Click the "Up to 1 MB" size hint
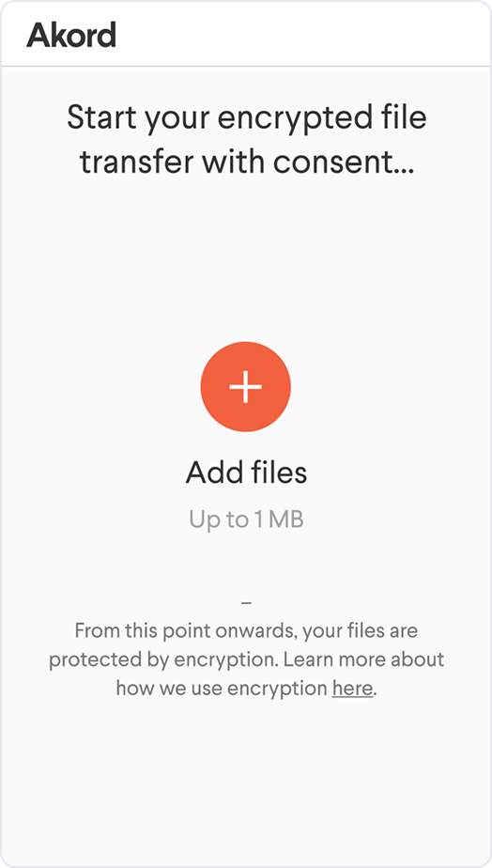Screen dimensions: 492x868 (x=246, y=519)
